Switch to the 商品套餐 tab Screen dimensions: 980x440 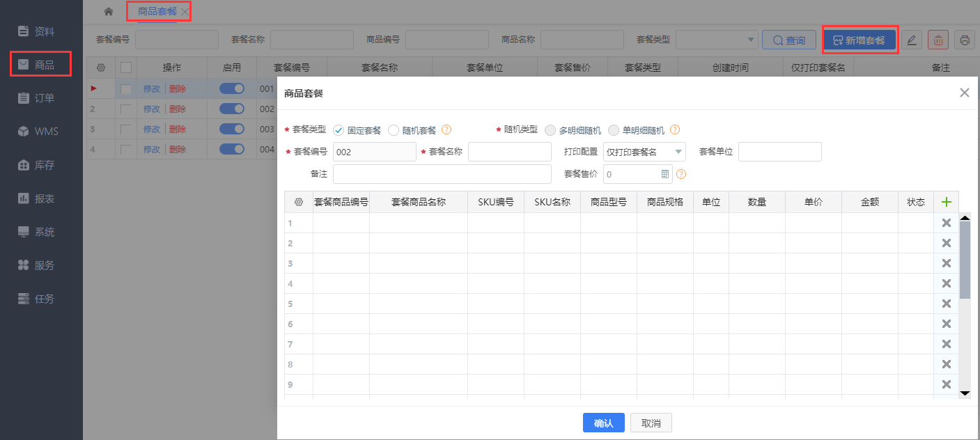click(157, 12)
